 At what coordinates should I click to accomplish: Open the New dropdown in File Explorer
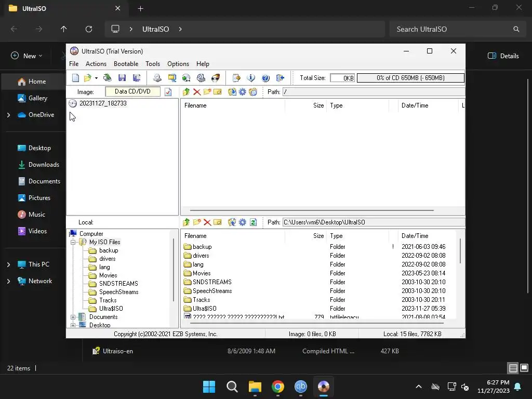(x=27, y=56)
